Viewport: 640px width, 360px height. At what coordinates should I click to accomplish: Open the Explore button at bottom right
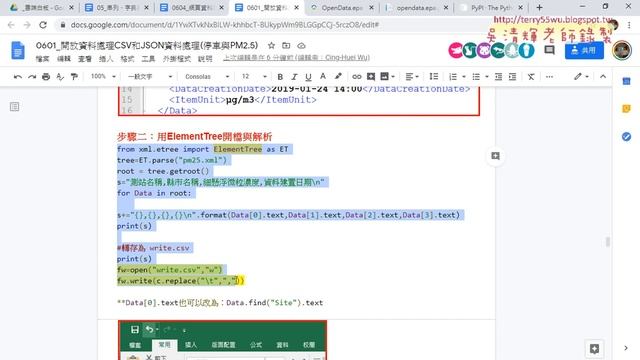coord(594,349)
